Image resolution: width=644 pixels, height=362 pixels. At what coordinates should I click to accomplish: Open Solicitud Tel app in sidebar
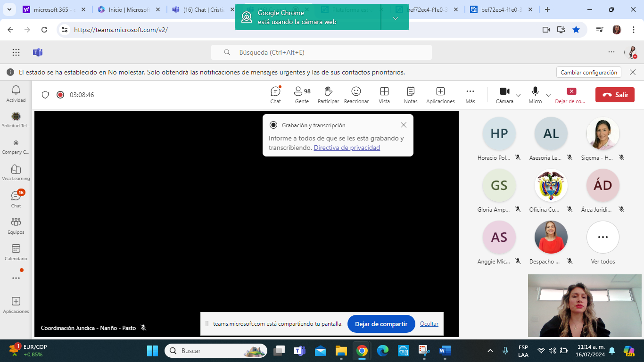[x=16, y=120]
